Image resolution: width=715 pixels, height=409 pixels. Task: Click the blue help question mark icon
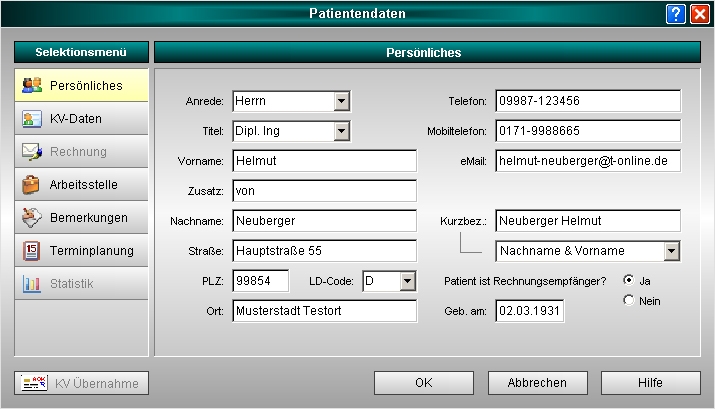coord(676,13)
